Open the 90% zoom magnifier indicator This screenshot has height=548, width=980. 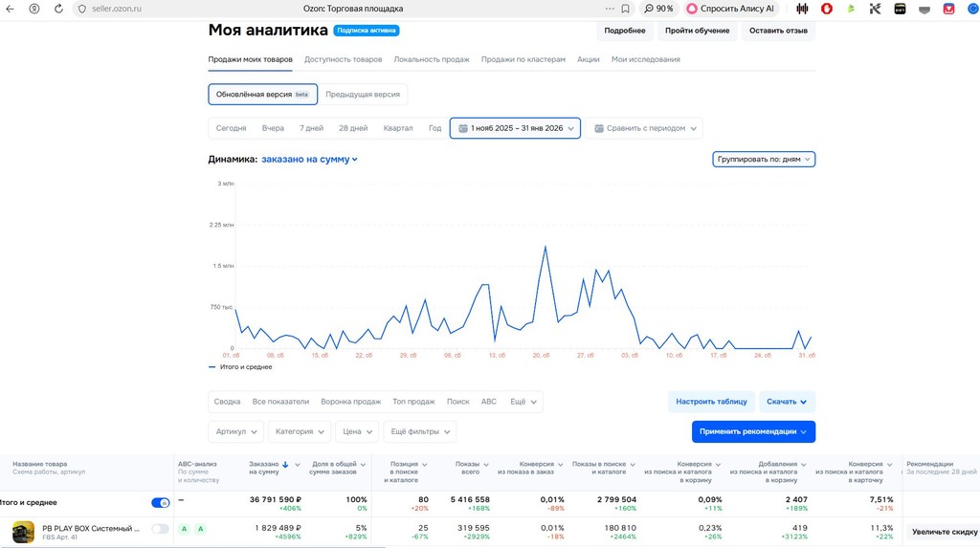click(x=658, y=9)
